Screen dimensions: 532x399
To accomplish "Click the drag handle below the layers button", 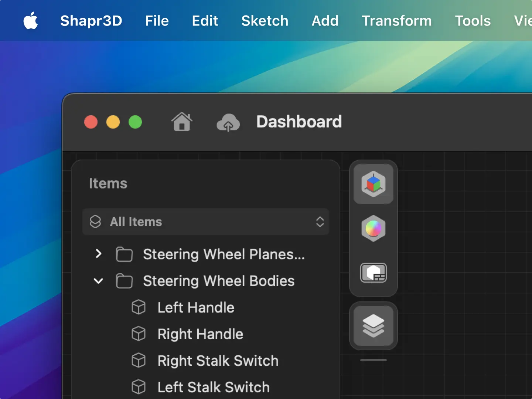I will (374, 360).
